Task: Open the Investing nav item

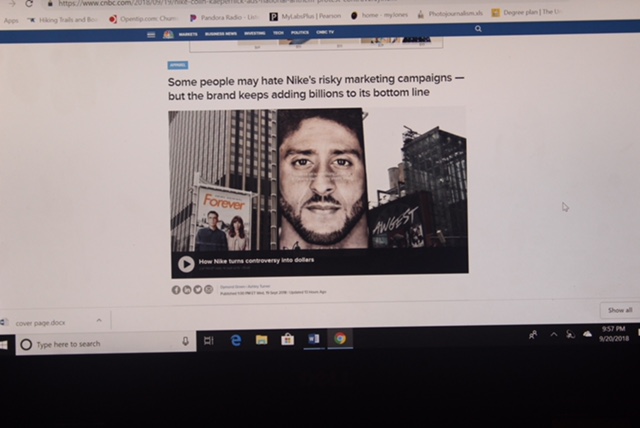Action: [255, 33]
